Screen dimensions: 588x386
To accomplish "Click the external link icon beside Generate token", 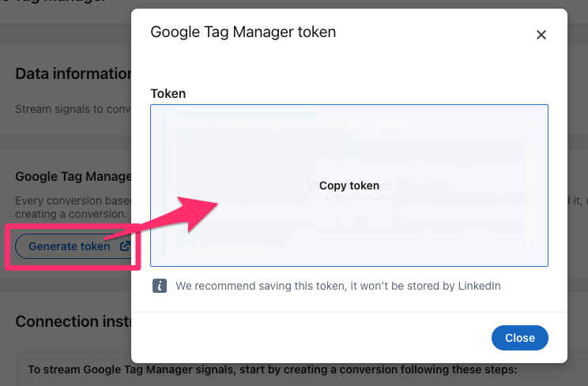I will 125,246.
